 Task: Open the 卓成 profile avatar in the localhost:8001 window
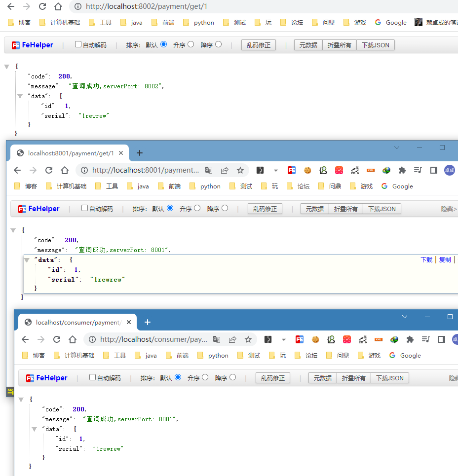click(x=450, y=170)
